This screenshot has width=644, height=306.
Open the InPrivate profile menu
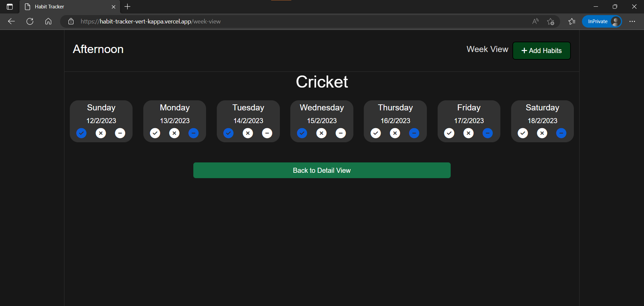(602, 21)
